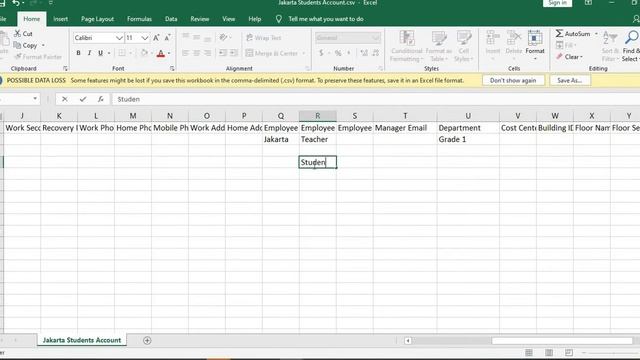Viewport: 640px width, 360px height.
Task: Click the Undo arrow in the title bar
Action: (x=16, y=3)
